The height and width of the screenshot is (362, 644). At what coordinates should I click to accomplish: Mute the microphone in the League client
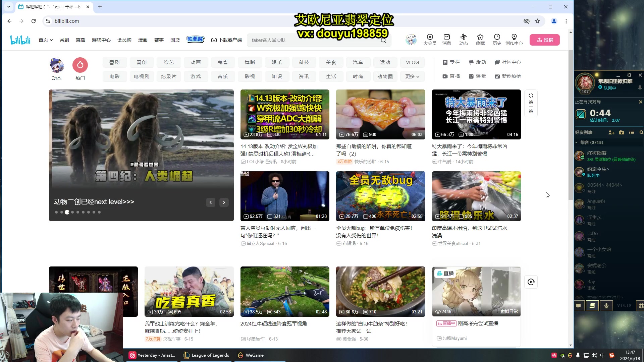coord(606,306)
